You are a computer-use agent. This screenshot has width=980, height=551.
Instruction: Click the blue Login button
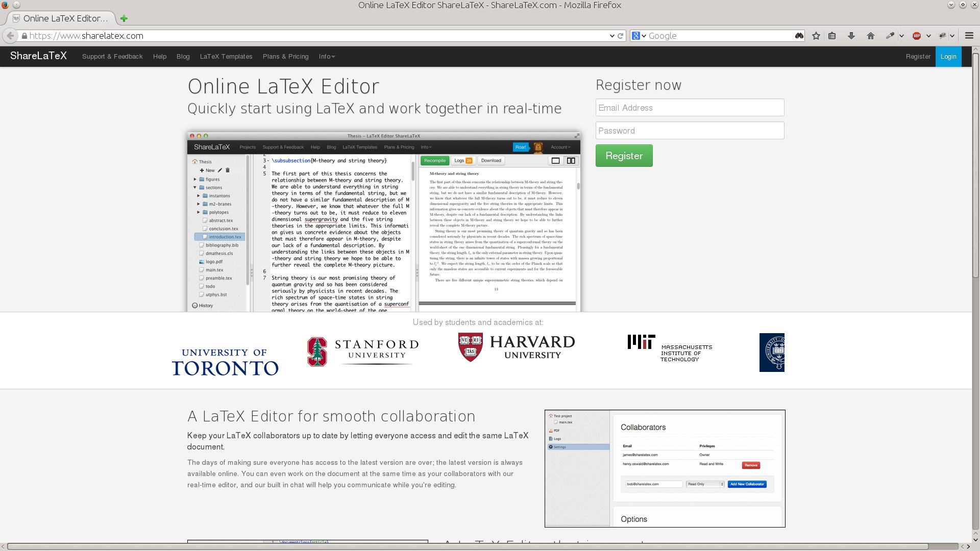click(948, 57)
